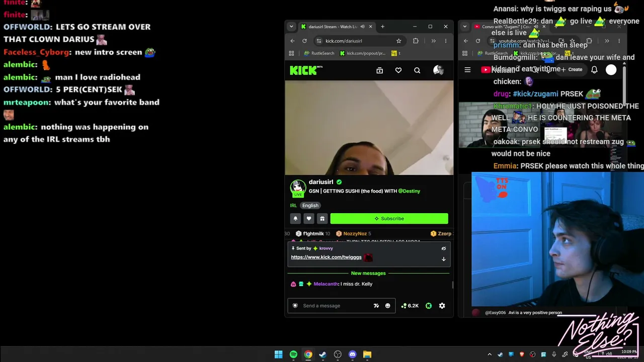Open the pinned kick.com/twigggs link
The width and height of the screenshot is (644, 362).
point(326,257)
